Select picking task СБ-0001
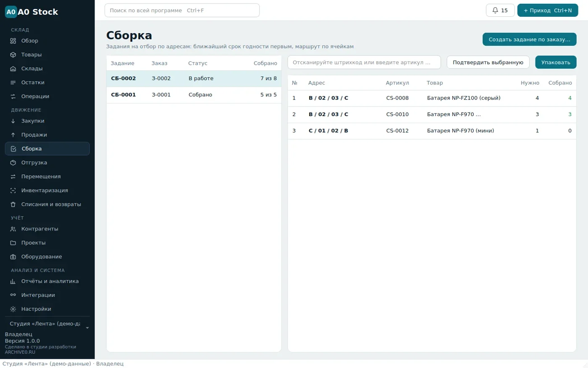This screenshot has width=588, height=368. [194, 95]
